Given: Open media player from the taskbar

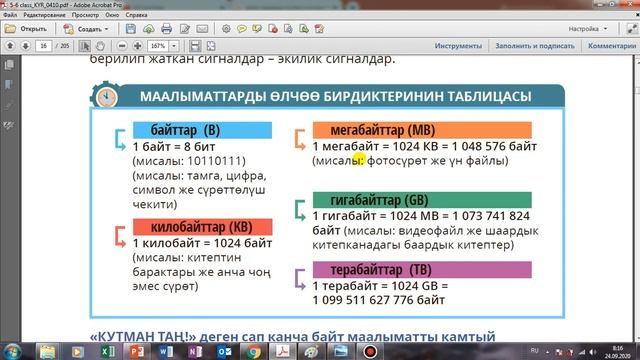Looking at the screenshot, I should coord(78,351).
